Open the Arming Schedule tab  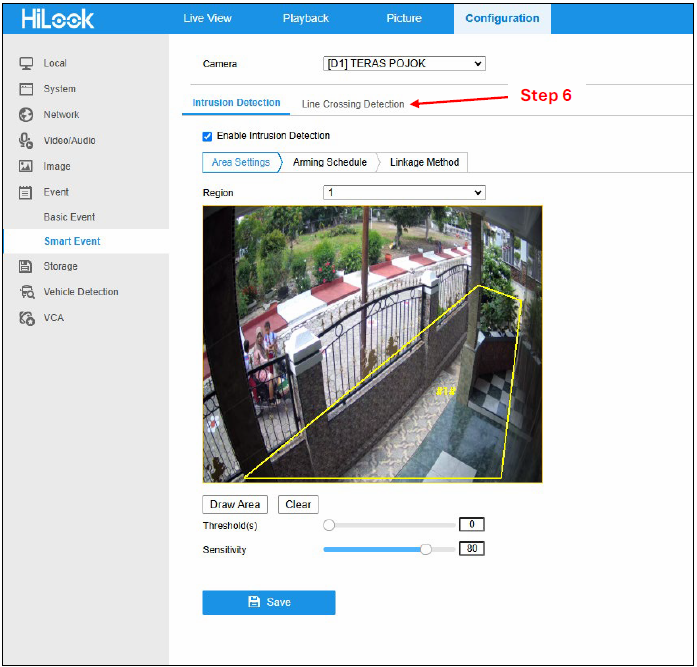pyautogui.click(x=330, y=162)
